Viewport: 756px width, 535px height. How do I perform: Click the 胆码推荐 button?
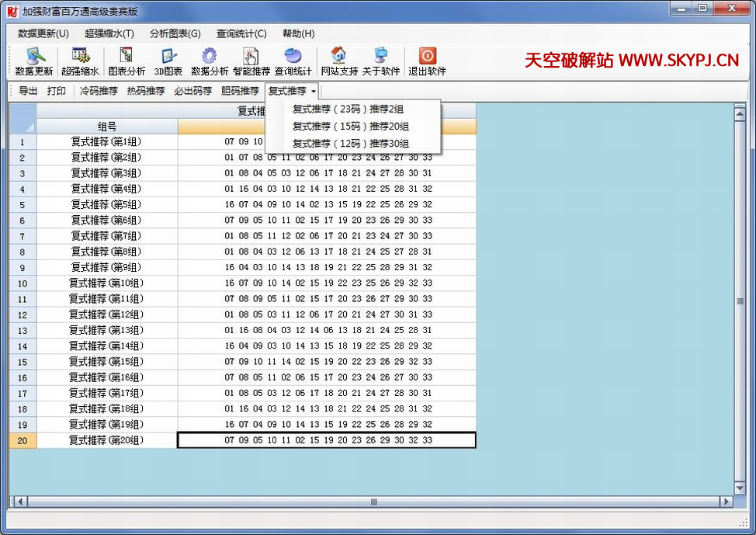pyautogui.click(x=240, y=91)
